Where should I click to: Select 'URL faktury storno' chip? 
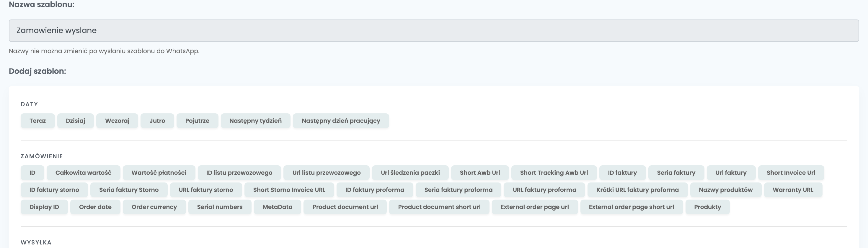click(x=206, y=190)
